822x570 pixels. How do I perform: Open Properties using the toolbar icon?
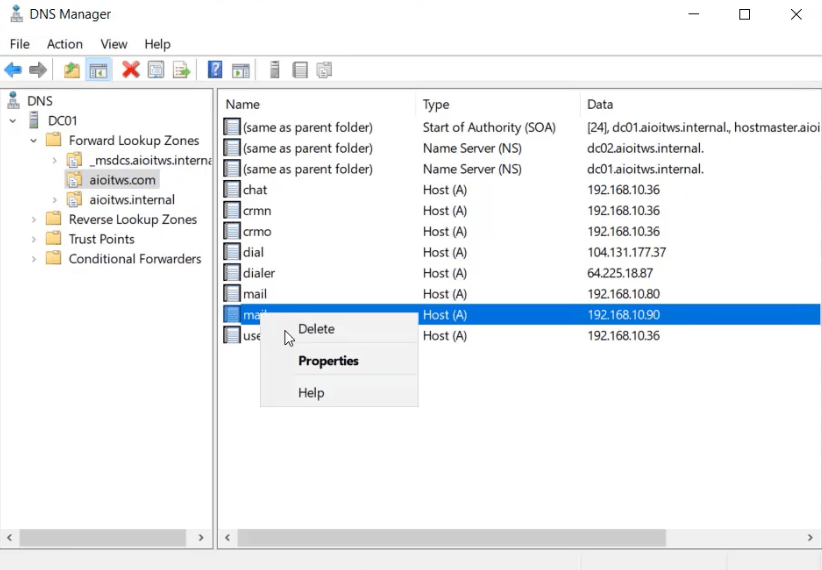coord(156,70)
